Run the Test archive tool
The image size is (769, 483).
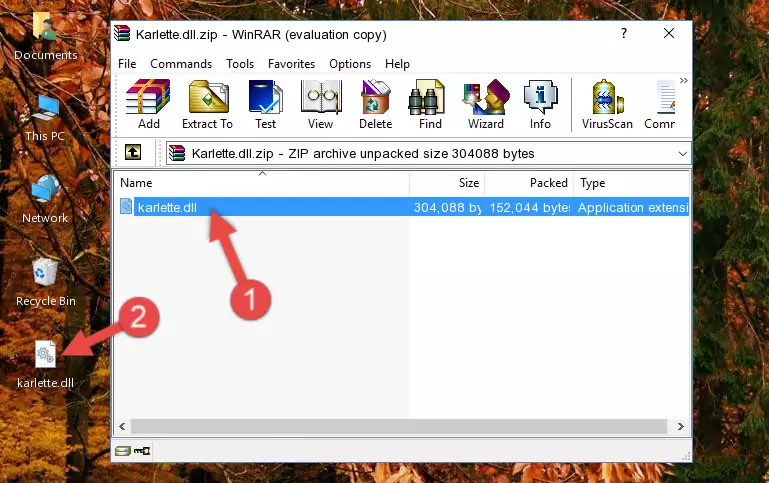click(x=265, y=104)
